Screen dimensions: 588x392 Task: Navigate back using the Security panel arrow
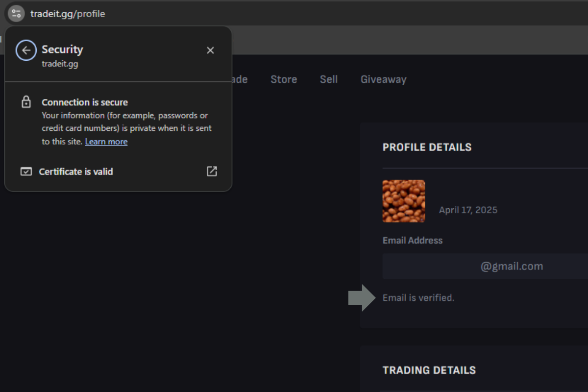click(x=26, y=50)
